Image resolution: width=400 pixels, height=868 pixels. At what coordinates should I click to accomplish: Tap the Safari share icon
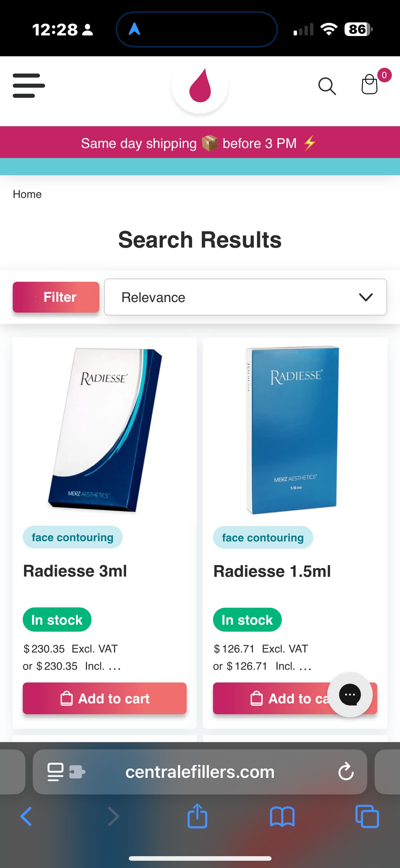pyautogui.click(x=197, y=816)
